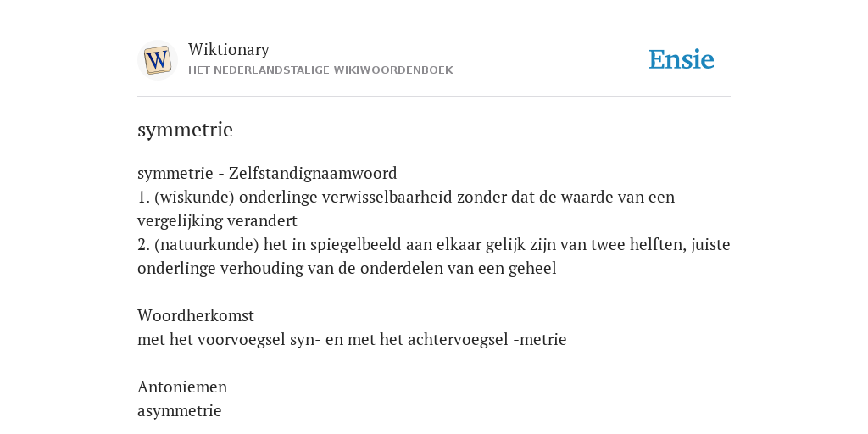Click the line starting 'onderlinge verhouding van'
The width and height of the screenshot is (868, 434).
pyautogui.click(x=347, y=269)
